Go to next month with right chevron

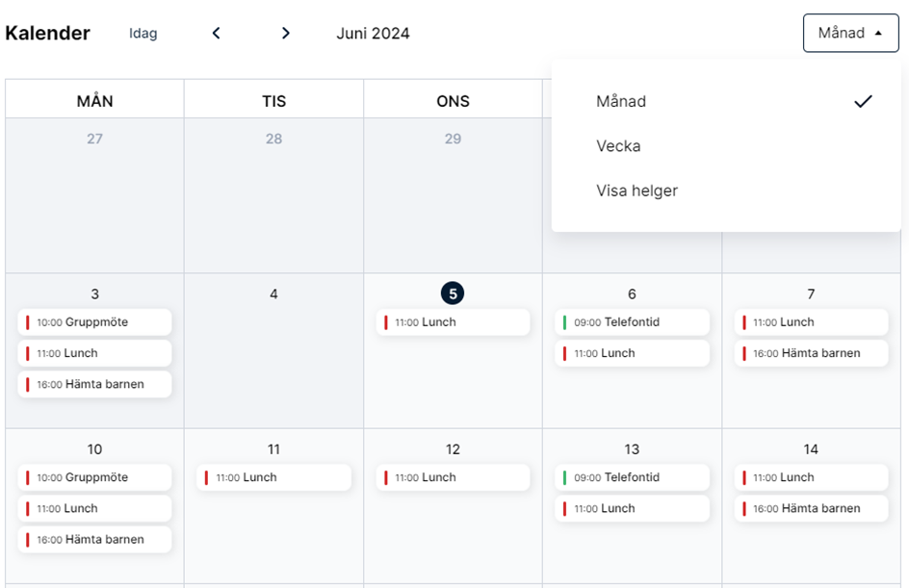coord(285,33)
